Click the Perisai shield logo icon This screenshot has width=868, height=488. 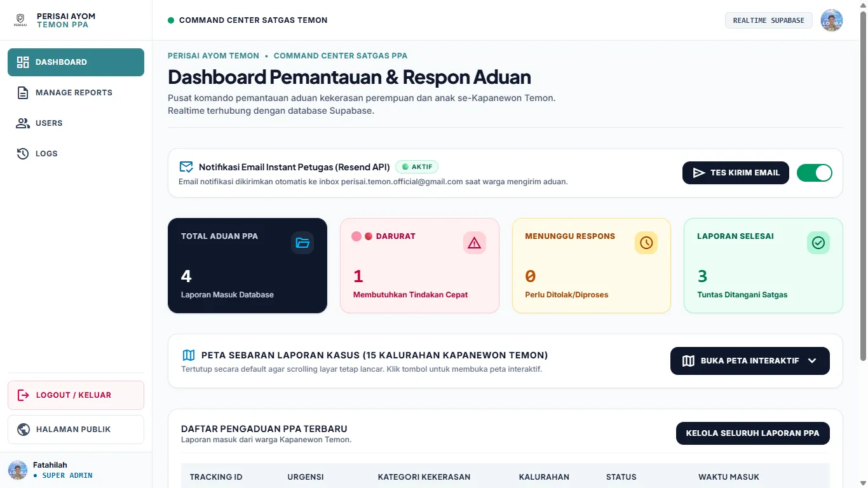[x=20, y=20]
